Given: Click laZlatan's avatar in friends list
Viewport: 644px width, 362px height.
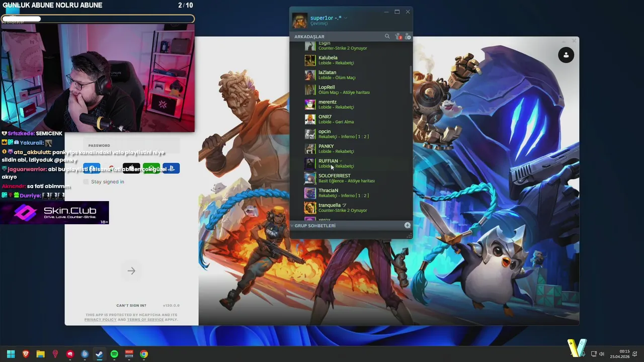Looking at the screenshot, I should [310, 75].
